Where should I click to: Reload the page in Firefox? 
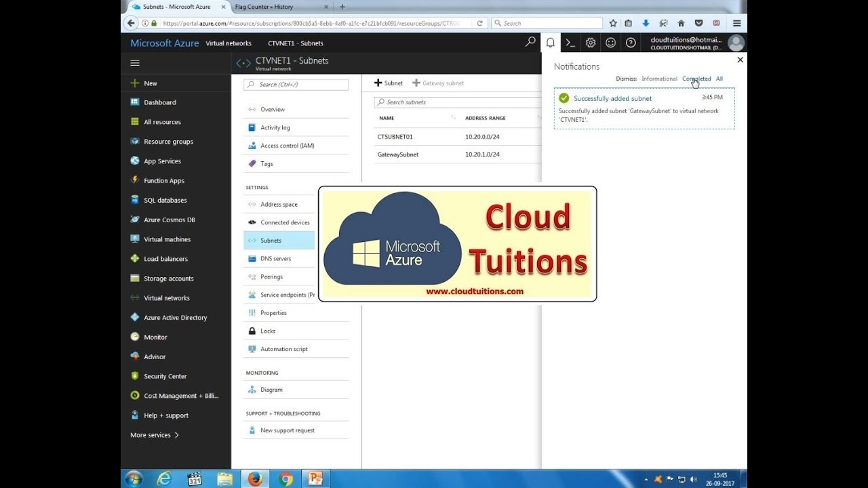(479, 23)
